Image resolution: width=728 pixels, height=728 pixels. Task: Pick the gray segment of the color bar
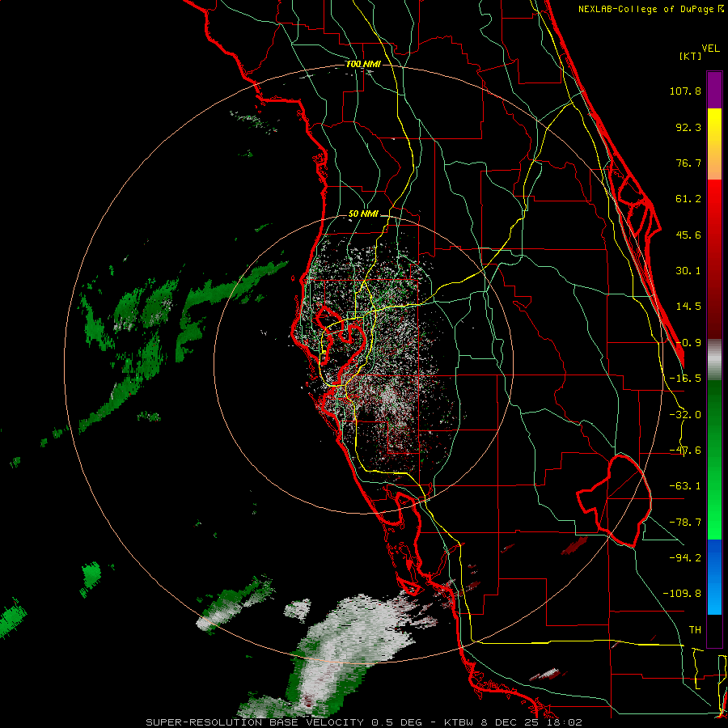click(714, 360)
